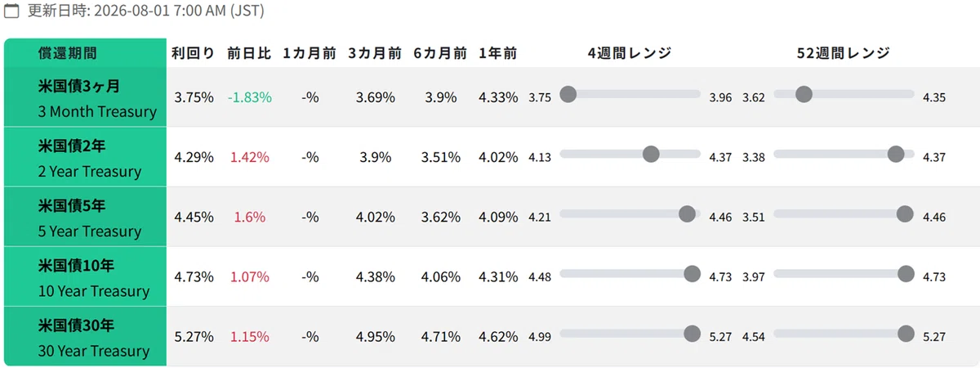Click the 4週間レンジ column header
The height and width of the screenshot is (368, 980).
pos(630,53)
